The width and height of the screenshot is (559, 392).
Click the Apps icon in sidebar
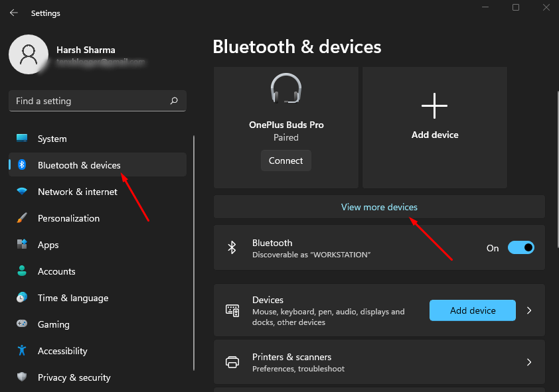tap(22, 245)
